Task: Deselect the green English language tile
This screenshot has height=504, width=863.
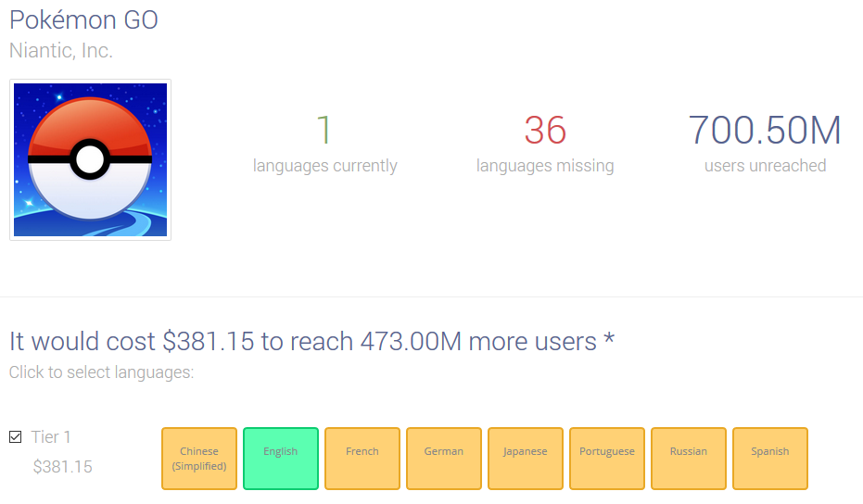Action: [281, 459]
